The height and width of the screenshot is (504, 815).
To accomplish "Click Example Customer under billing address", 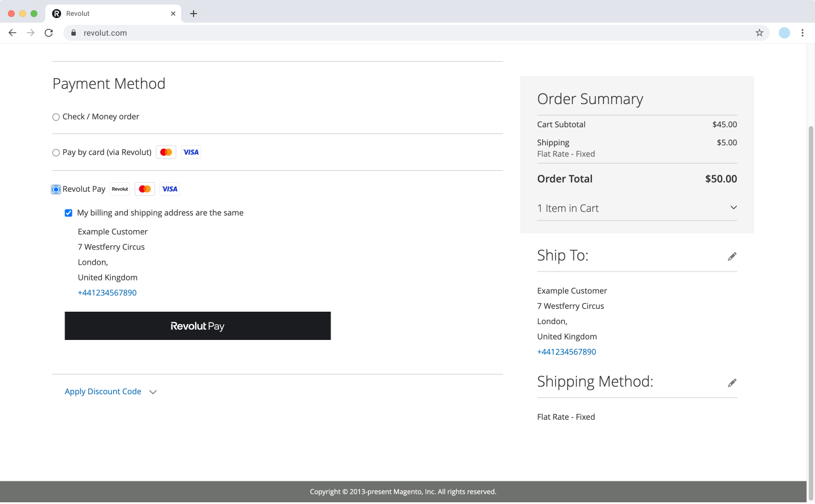I will coord(113,231).
